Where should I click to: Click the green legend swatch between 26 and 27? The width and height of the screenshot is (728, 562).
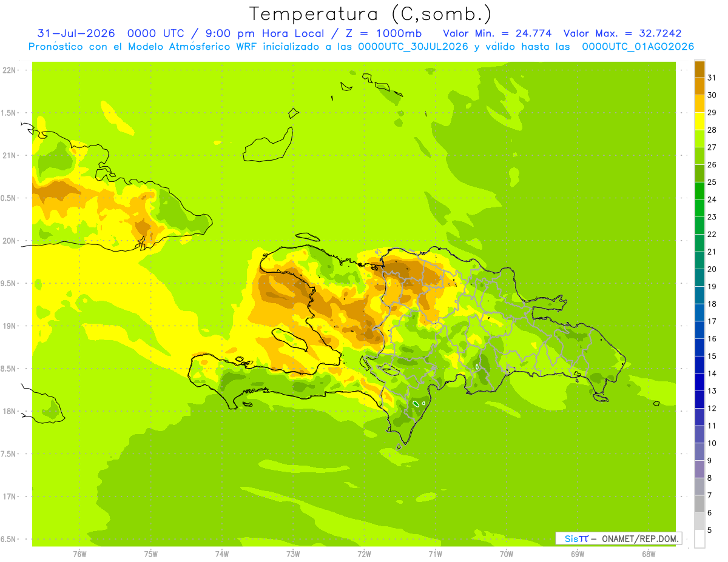point(699,156)
